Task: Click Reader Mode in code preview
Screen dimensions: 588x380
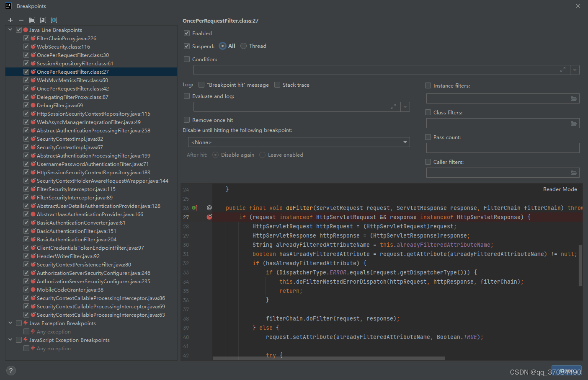Action: coord(560,189)
